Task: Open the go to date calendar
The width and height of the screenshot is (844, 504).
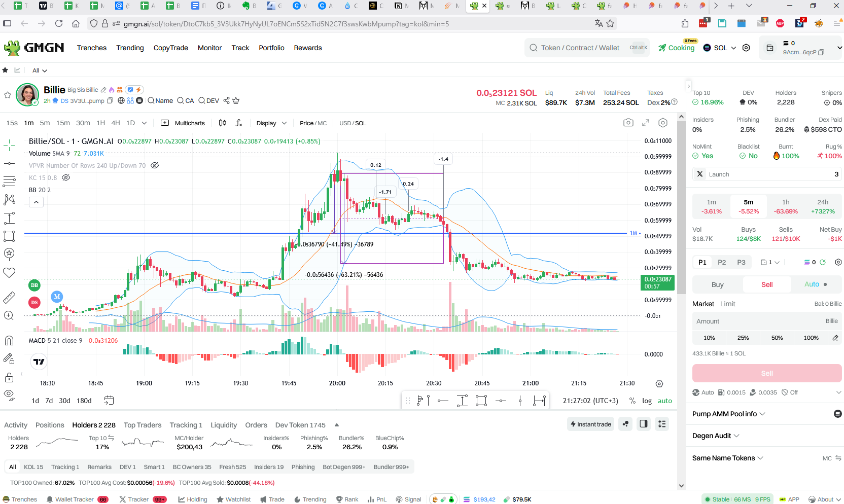Action: [109, 401]
